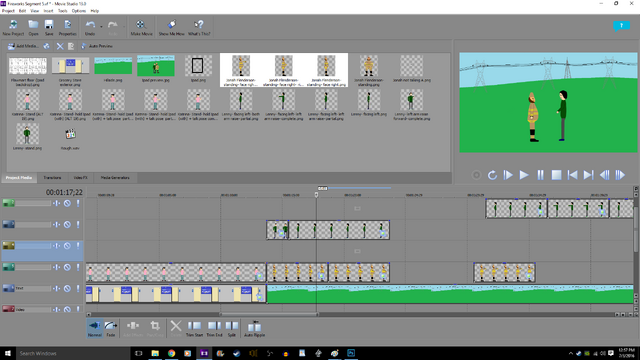This screenshot has height=360, width=640.
Task: Adjust the selected yellow track level slider
Action: 33,246
